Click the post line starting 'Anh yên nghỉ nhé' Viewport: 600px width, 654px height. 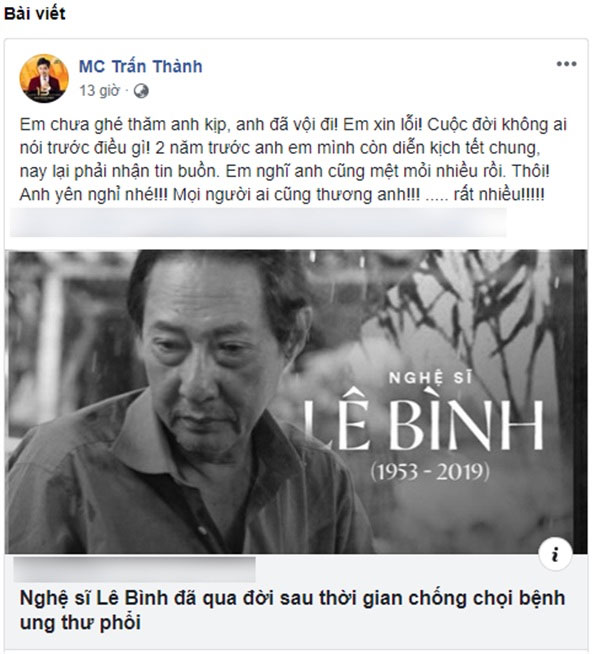(x=282, y=195)
